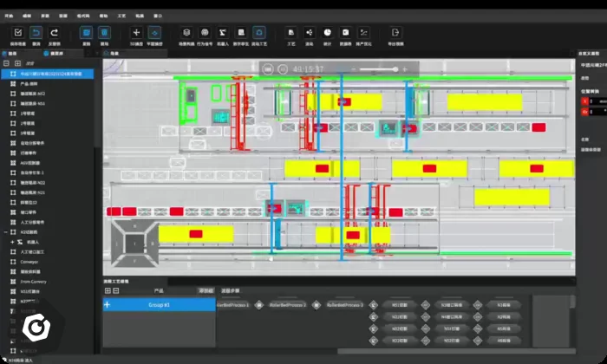Screen dimensions: 607x364
Task: Click the process editor horizontal scrollbar
Action: tap(456, 352)
